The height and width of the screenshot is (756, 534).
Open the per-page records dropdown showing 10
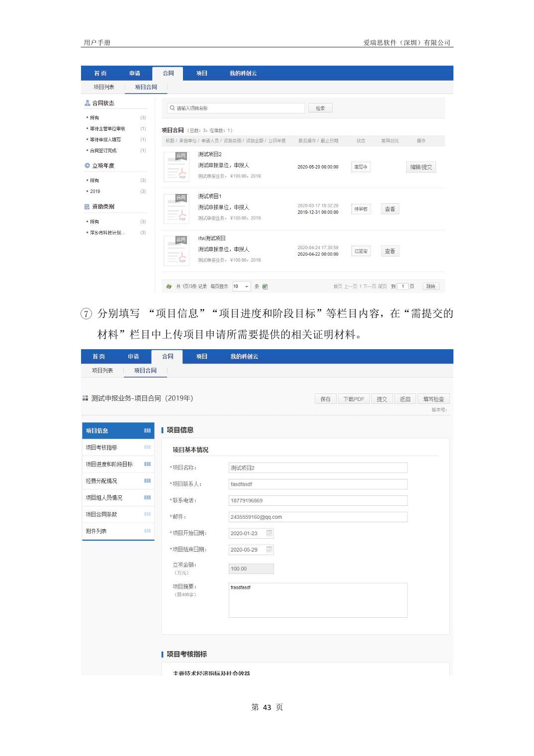click(246, 286)
